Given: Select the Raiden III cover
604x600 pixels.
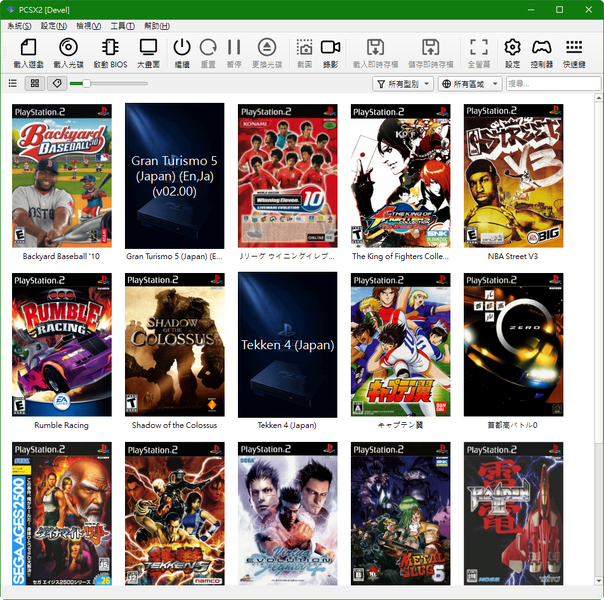Looking at the screenshot, I should (513, 514).
